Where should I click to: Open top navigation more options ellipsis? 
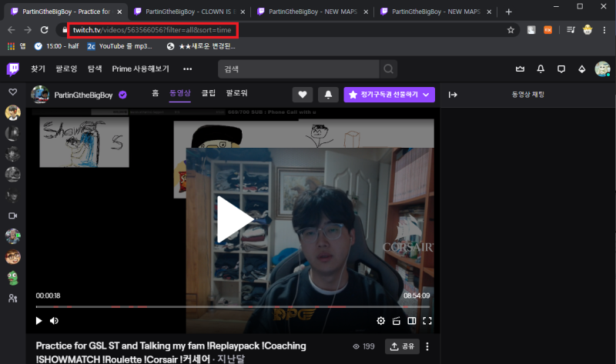(x=187, y=69)
